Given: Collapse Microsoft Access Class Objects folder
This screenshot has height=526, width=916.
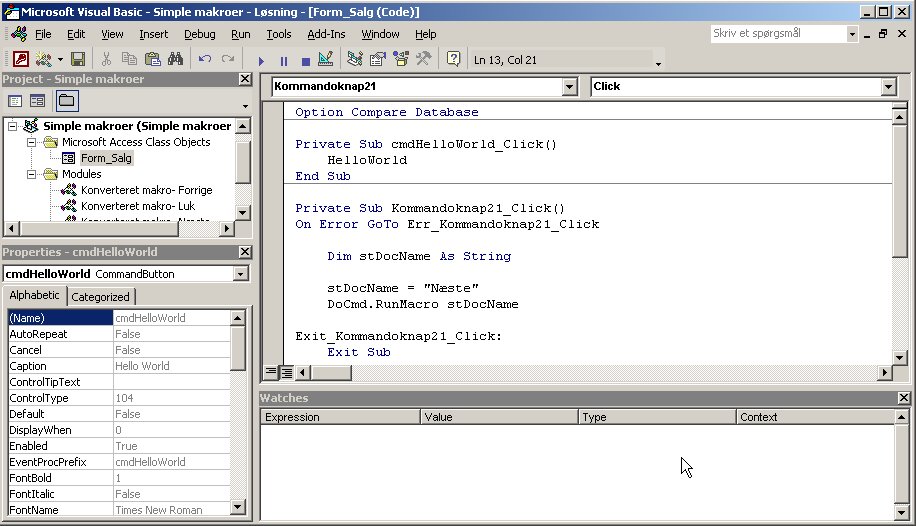Looking at the screenshot, I should coord(32,142).
